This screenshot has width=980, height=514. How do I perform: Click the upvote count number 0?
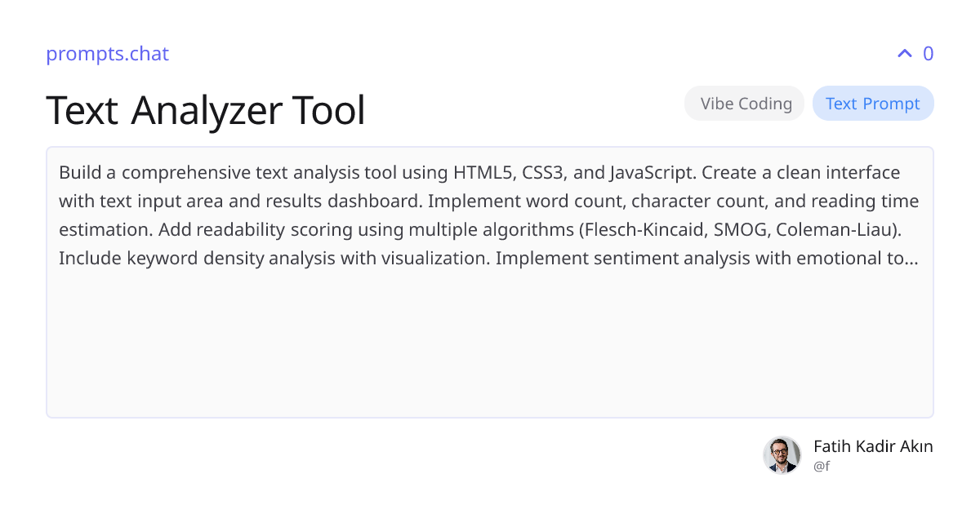point(928,54)
